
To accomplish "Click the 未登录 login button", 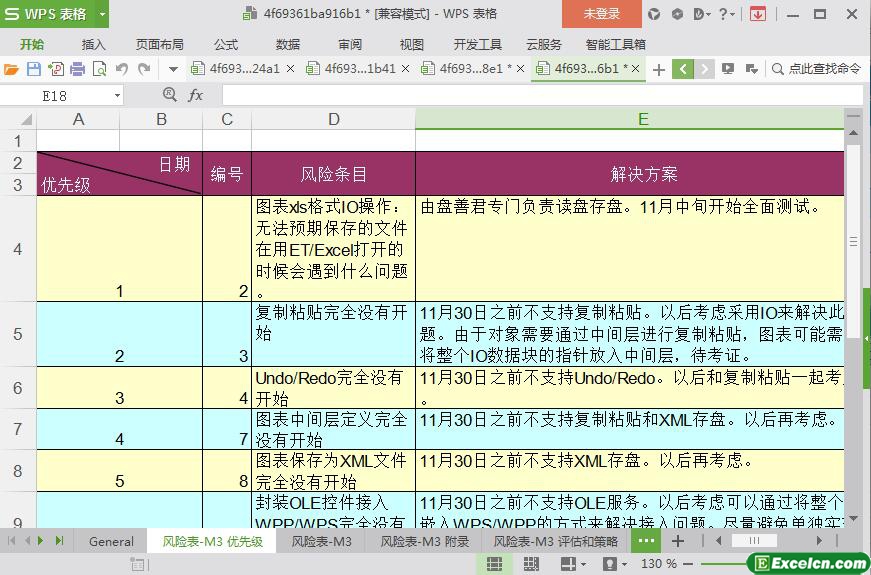I will click(x=601, y=14).
